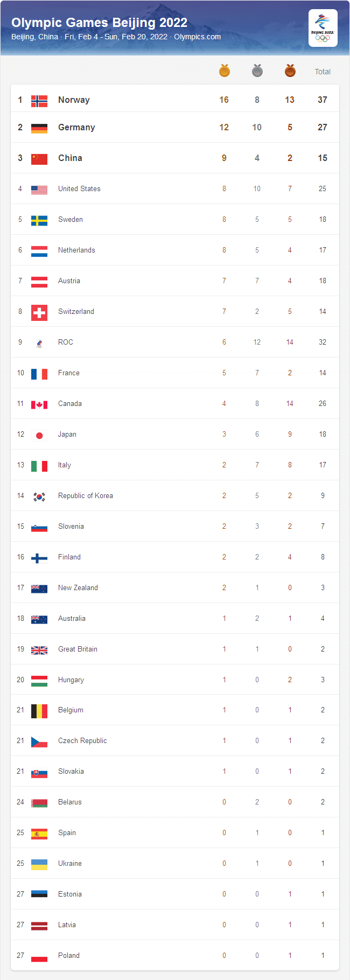The width and height of the screenshot is (350, 980).
Task: Select the Beijing 2022 Olympics logo
Action: 323,27
